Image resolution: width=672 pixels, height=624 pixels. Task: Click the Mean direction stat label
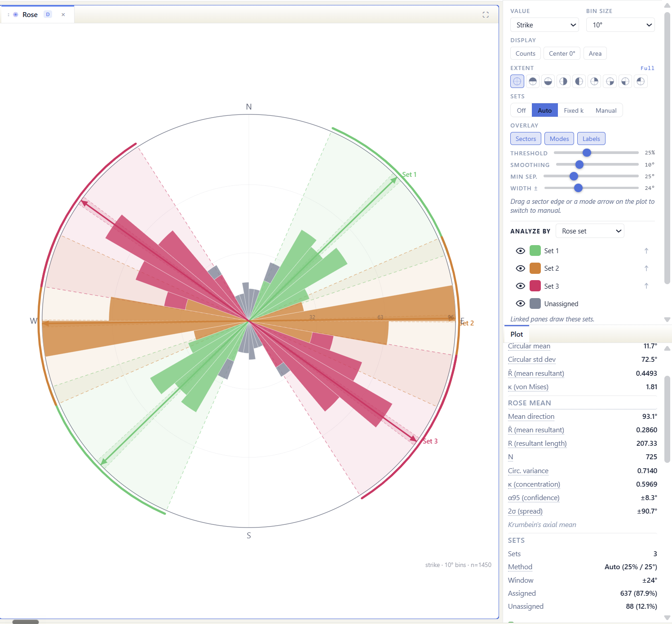coord(531,417)
